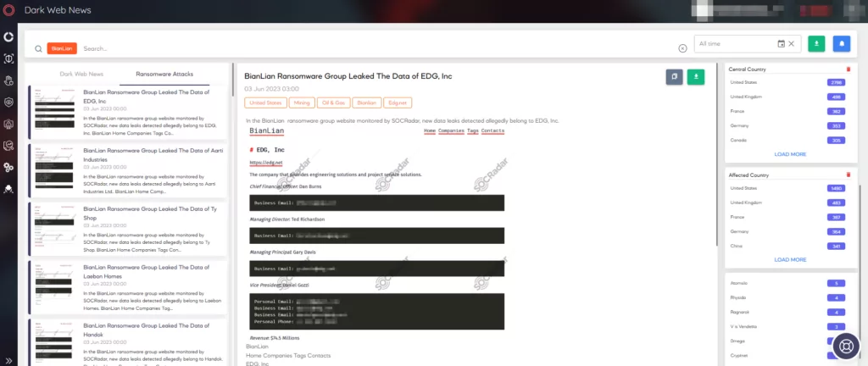Select United States in Affected Country

coord(787,189)
